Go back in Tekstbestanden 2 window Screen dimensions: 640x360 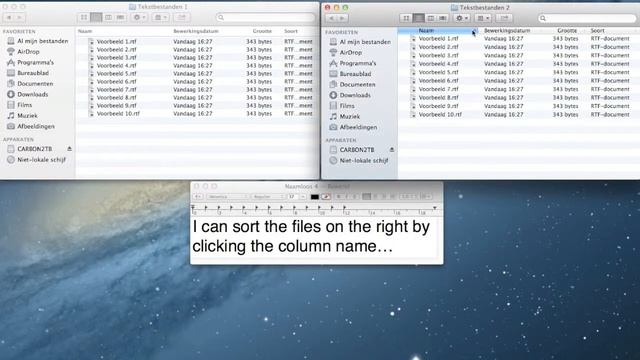click(332, 18)
